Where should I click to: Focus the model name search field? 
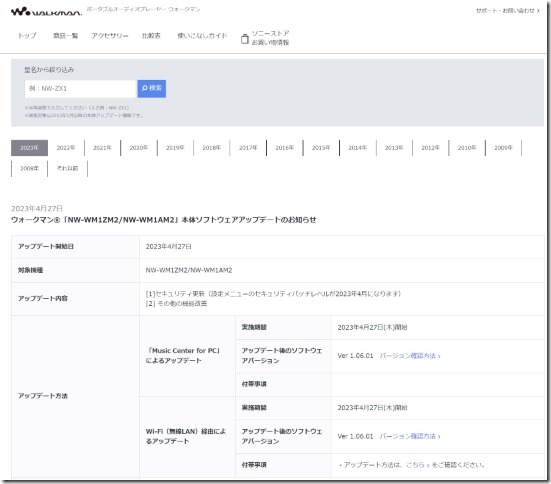point(80,89)
